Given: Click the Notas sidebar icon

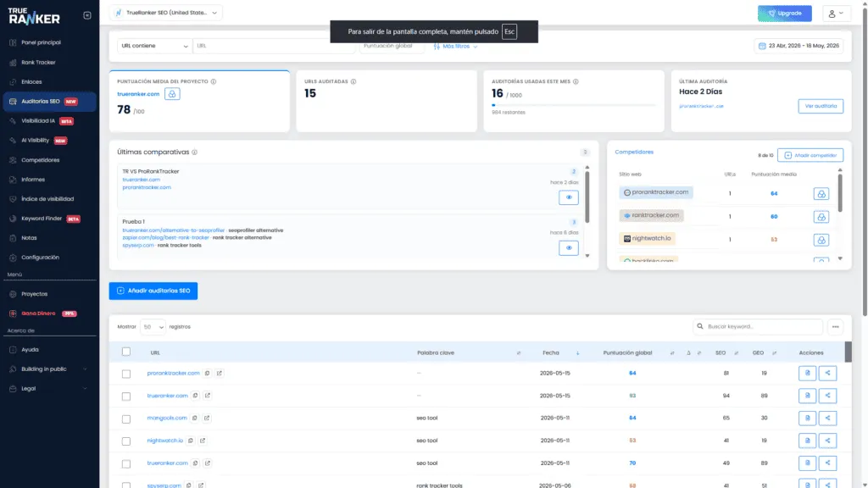Looking at the screenshot, I should point(13,238).
